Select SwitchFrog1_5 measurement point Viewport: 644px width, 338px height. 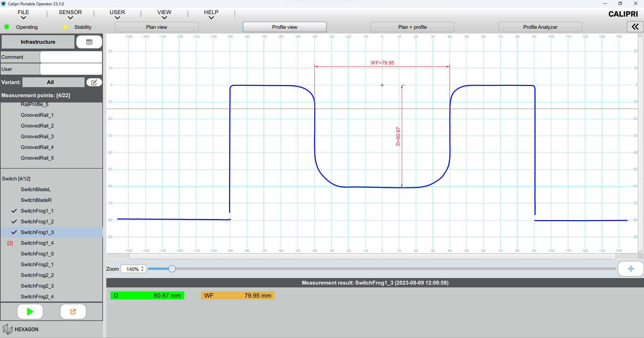(x=37, y=254)
